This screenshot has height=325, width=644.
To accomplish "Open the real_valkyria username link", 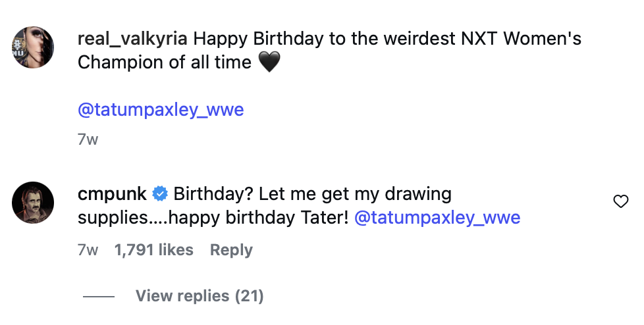I will pos(133,39).
